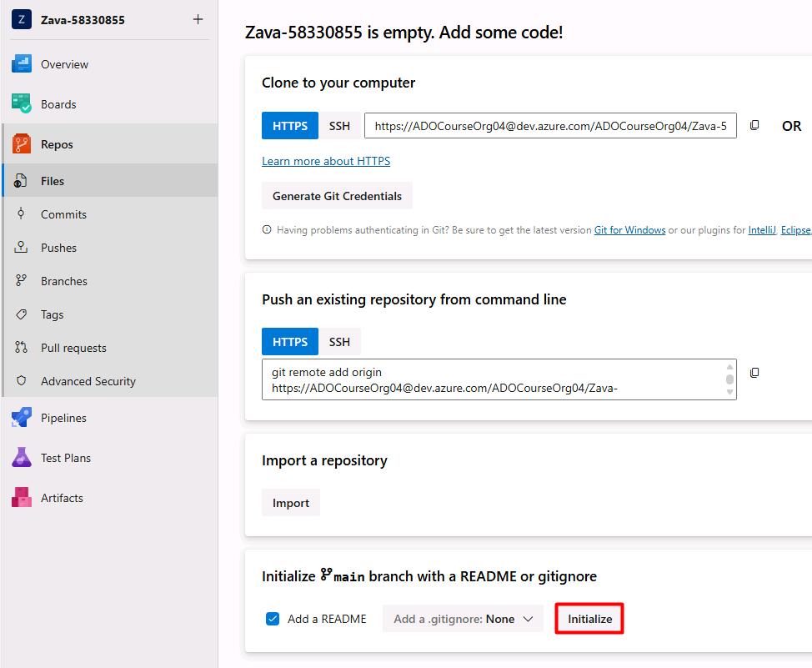Click the main branch icon in heading
This screenshot has height=668, width=812.
click(326, 575)
